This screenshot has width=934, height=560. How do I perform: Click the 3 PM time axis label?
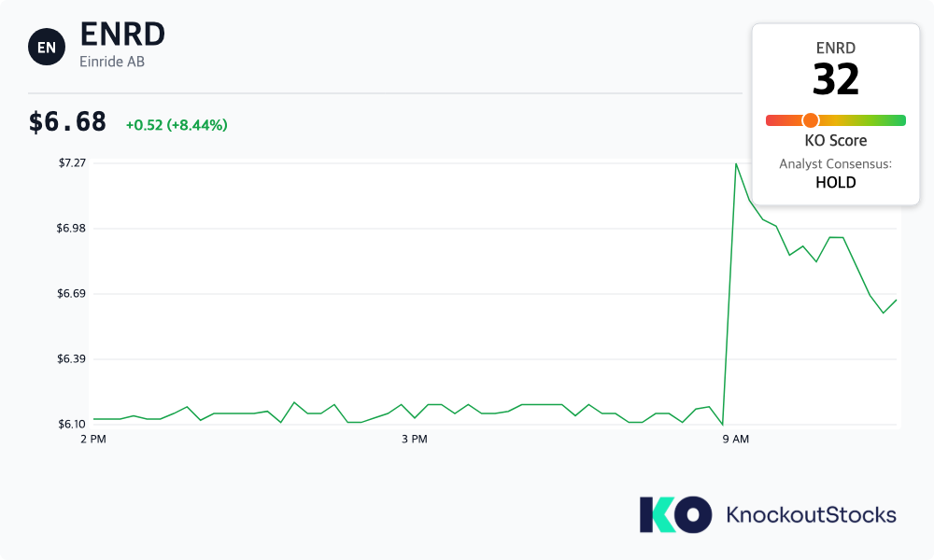point(415,440)
